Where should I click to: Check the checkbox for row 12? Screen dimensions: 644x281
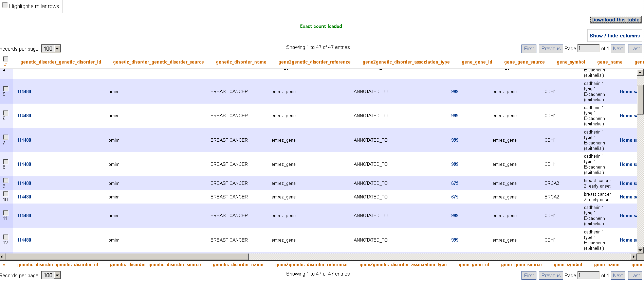click(x=6, y=237)
